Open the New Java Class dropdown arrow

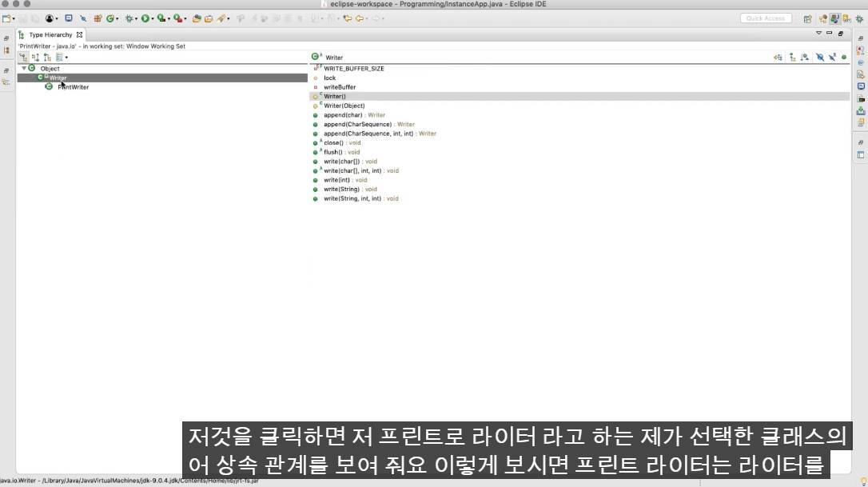point(117,19)
